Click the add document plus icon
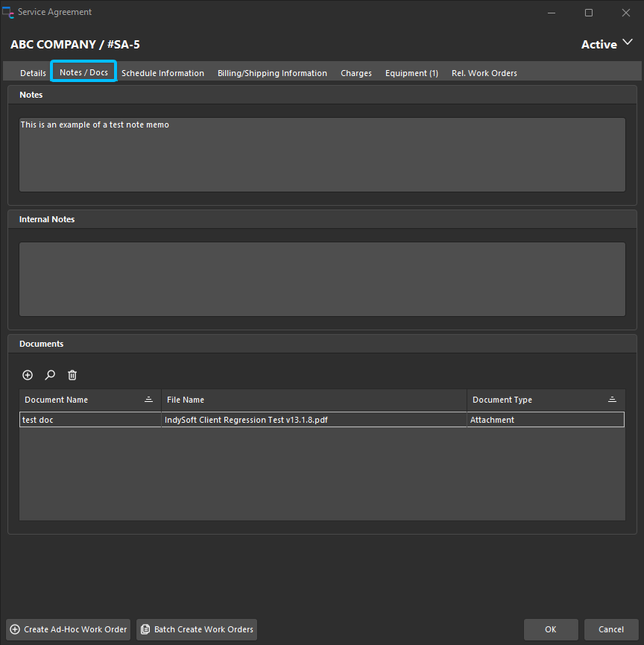The image size is (644, 645). [28, 375]
